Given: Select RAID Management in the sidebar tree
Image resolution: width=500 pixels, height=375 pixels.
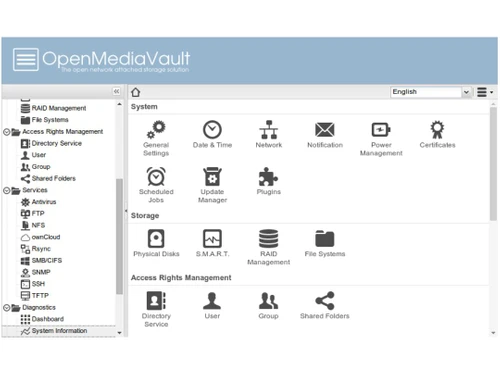Looking at the screenshot, I should tap(53, 108).
